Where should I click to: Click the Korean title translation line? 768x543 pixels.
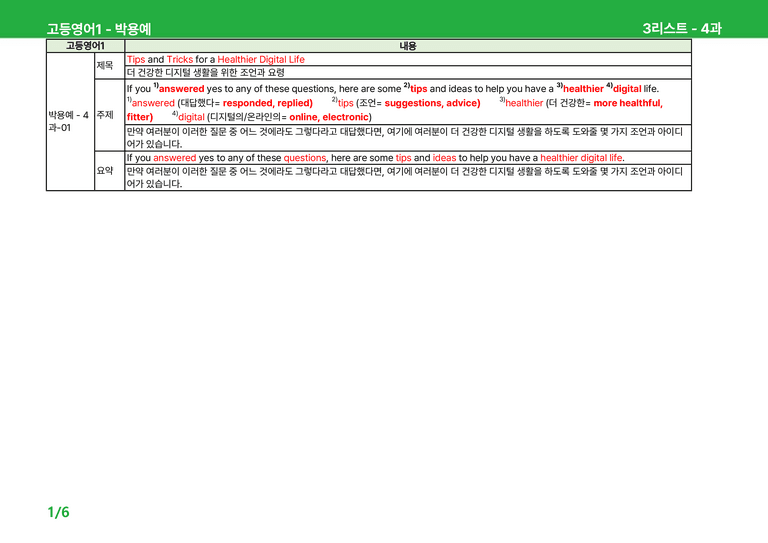206,72
